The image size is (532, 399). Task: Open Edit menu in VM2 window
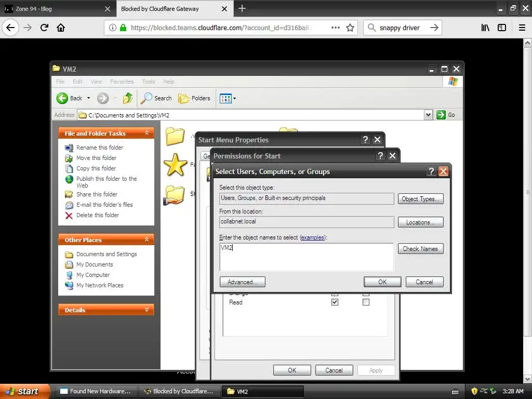(77, 82)
